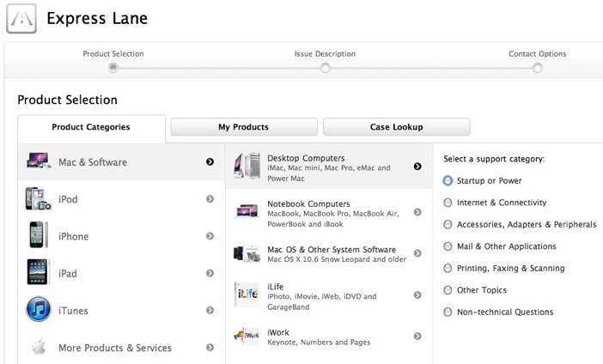Pick the iLife box icon
The width and height of the screenshot is (603, 364).
(247, 294)
